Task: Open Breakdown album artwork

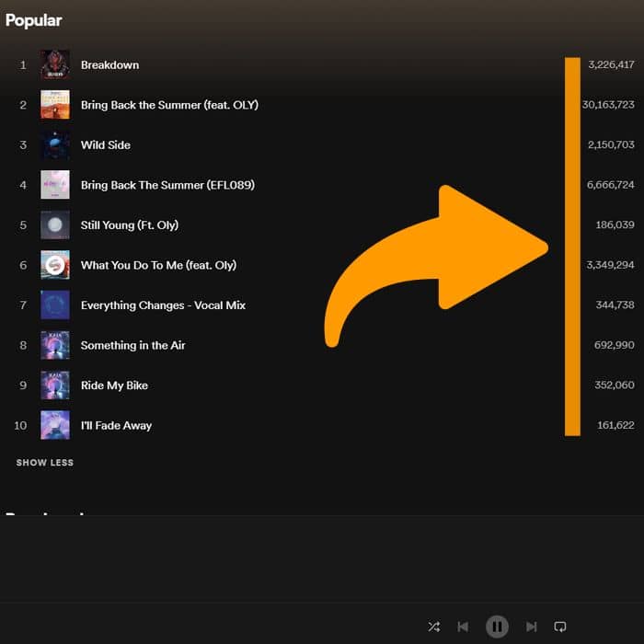Action: coord(55,64)
